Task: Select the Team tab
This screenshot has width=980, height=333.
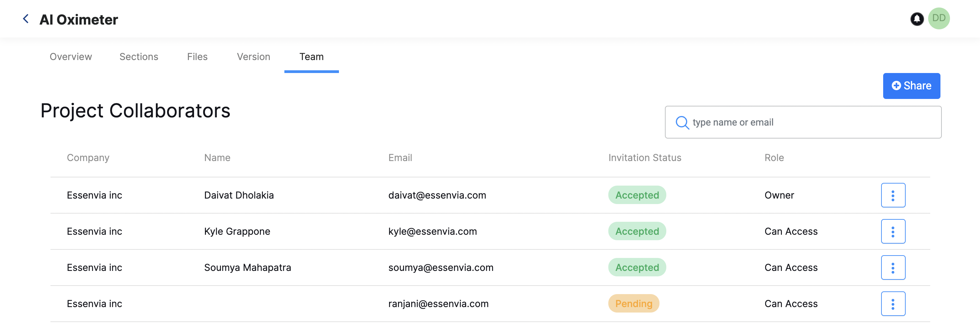Action: tap(311, 57)
